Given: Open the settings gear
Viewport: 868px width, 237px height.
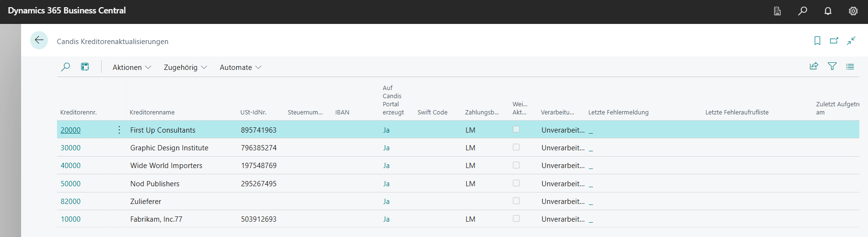Looking at the screenshot, I should point(853,11).
